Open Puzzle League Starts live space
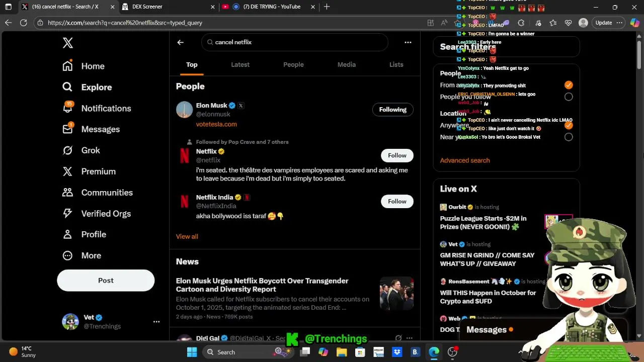Viewport: 644px width, 362px height. point(483,223)
